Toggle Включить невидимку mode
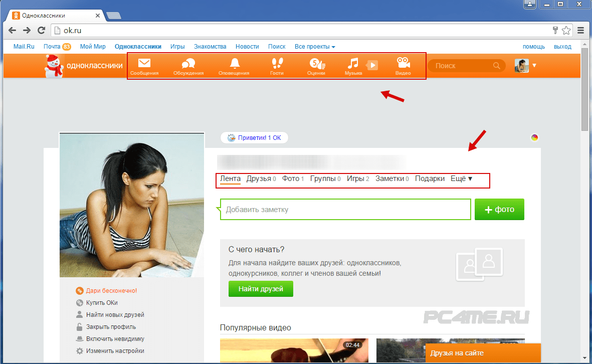The width and height of the screenshot is (592, 364). [x=115, y=339]
